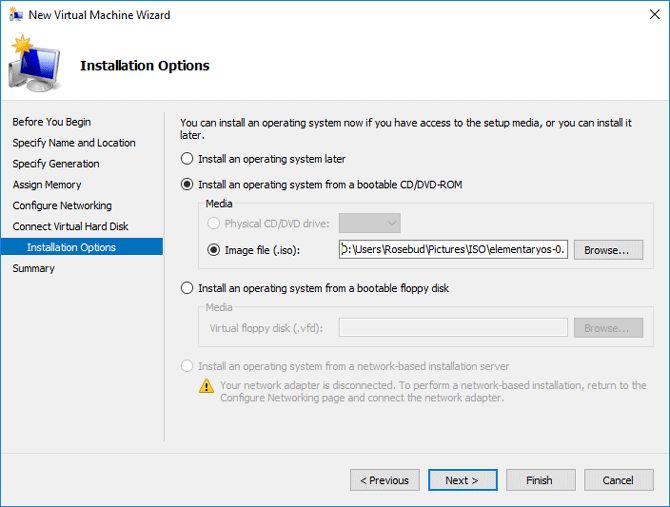
Task: Click Browse for the ISO image
Action: (x=607, y=250)
